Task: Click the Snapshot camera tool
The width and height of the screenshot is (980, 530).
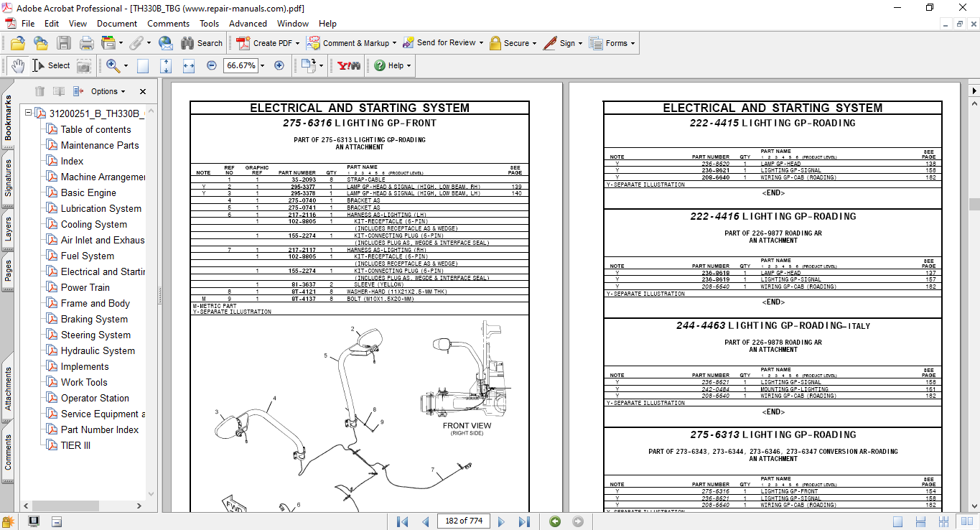Action: [x=84, y=65]
